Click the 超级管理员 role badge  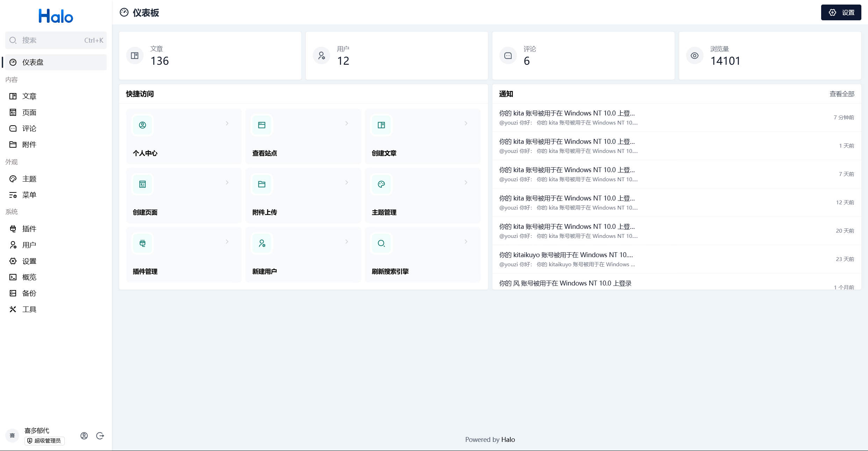coord(44,441)
